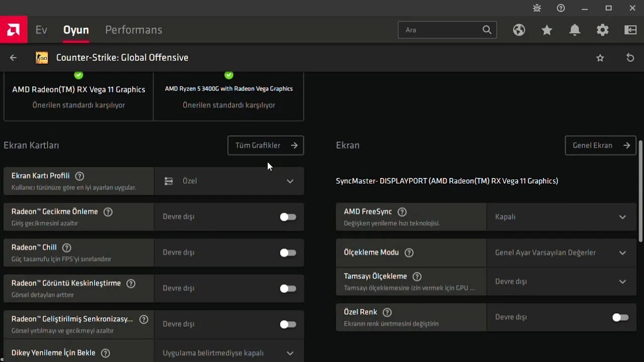Open favorites star in top toolbar

tap(547, 30)
